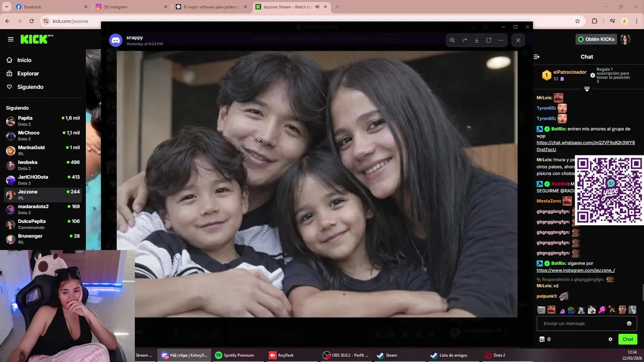Close the Discord image preview
The height and width of the screenshot is (362, 644).
pyautogui.click(x=518, y=40)
